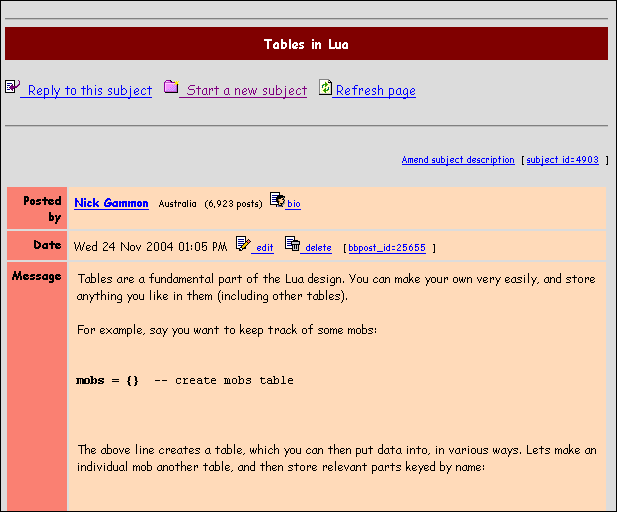Click the paragraph starting 'The above line creates'
This screenshot has width=617, height=512.
point(337,458)
